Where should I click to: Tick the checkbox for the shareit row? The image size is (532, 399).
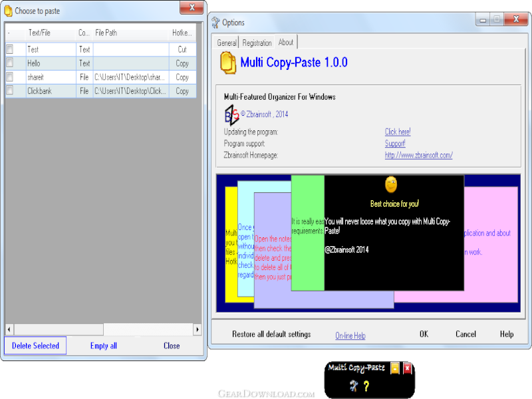(x=10, y=77)
